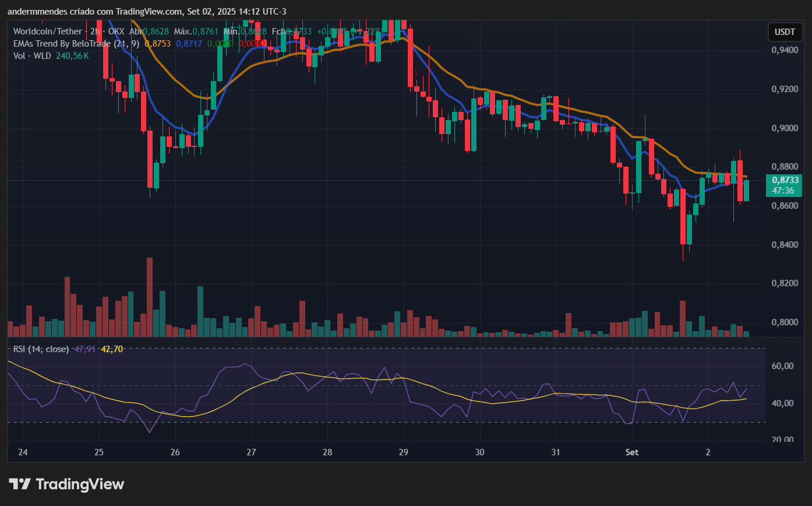
Task: Click the Set month label on time axis
Action: [632, 452]
